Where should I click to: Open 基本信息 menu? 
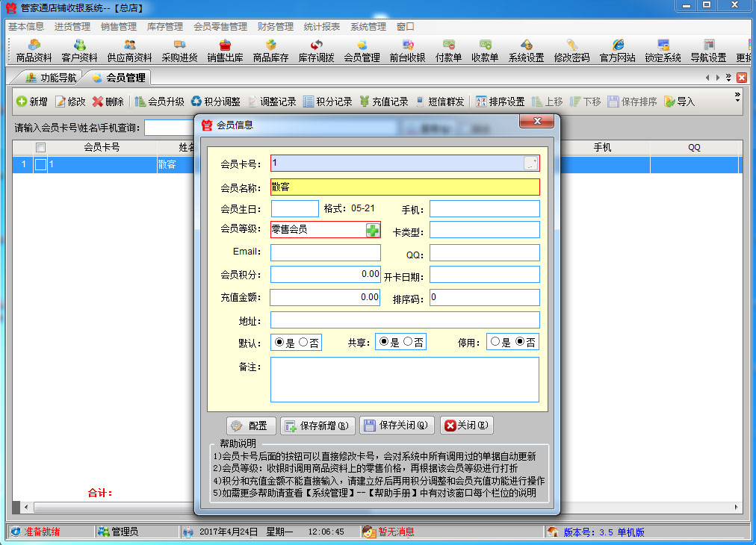click(26, 26)
